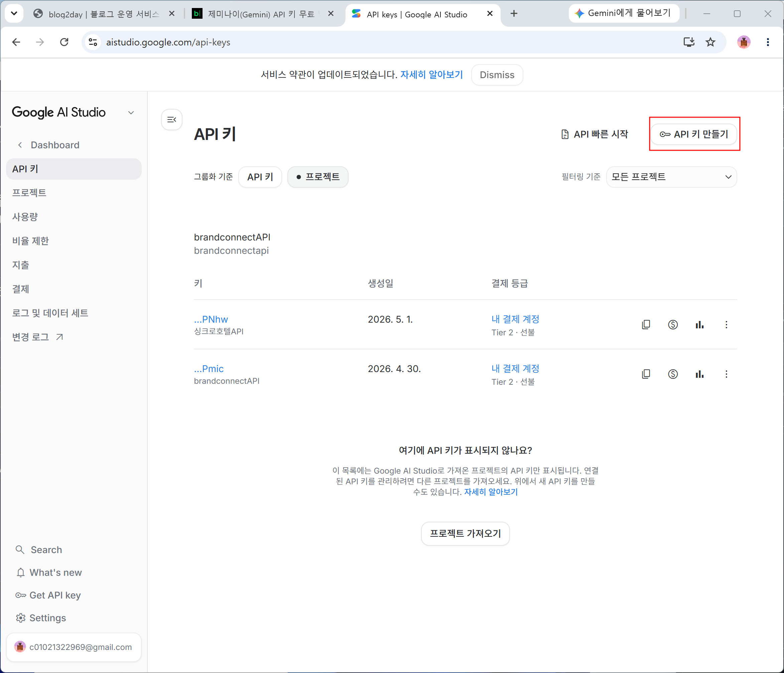Group keys by API 키

click(x=260, y=177)
